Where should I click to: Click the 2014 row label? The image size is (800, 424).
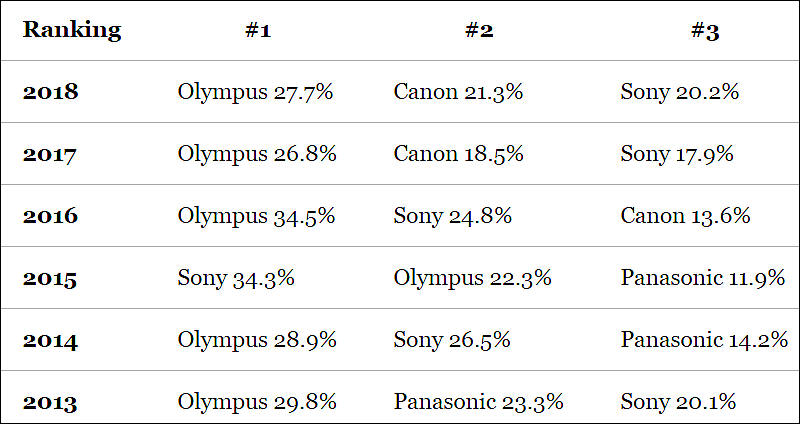point(51,340)
